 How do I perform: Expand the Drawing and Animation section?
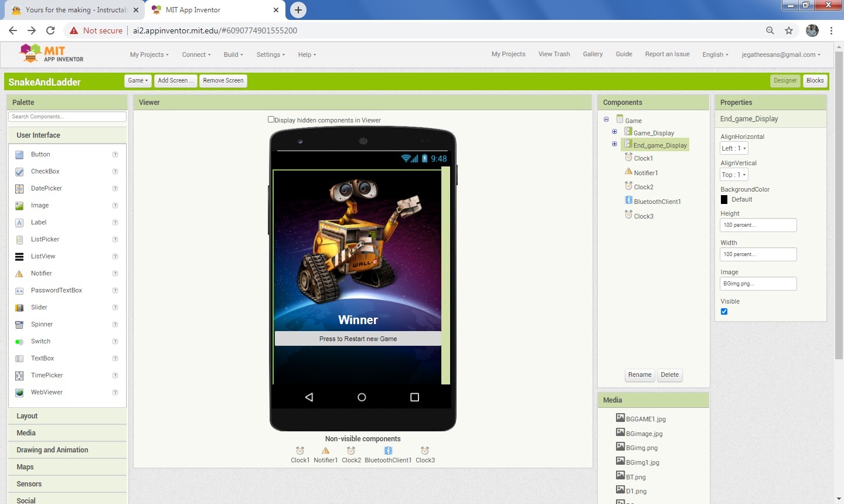[67, 450]
